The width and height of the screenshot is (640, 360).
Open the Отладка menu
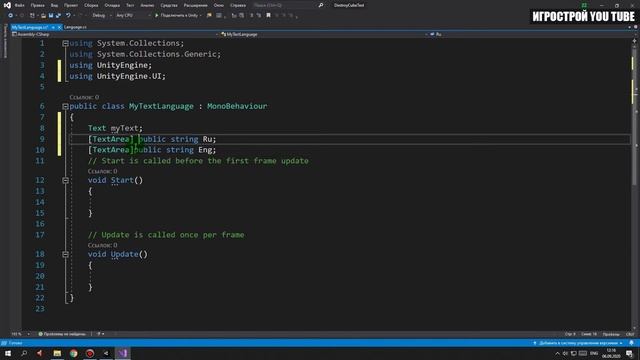pyautogui.click(x=112, y=5)
